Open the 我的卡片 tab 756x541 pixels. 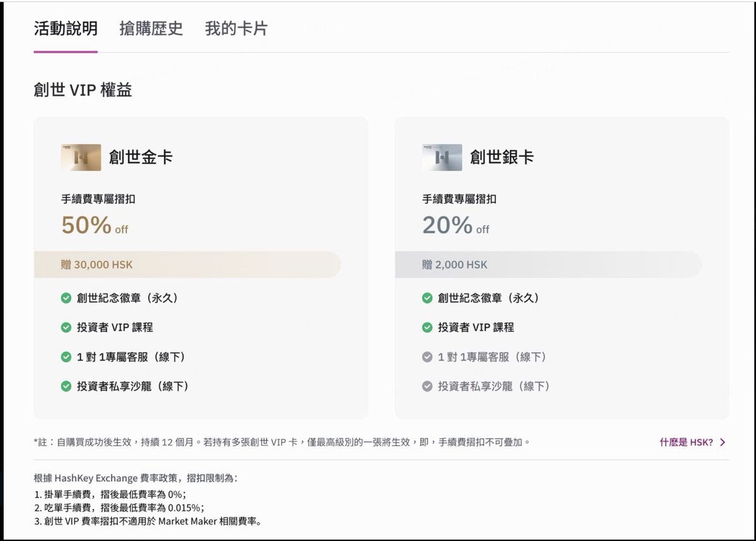tap(236, 29)
